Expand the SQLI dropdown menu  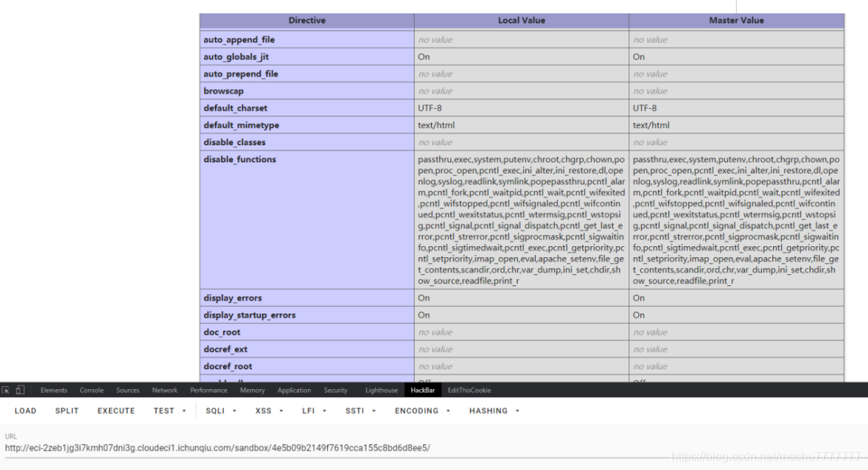coord(221,411)
